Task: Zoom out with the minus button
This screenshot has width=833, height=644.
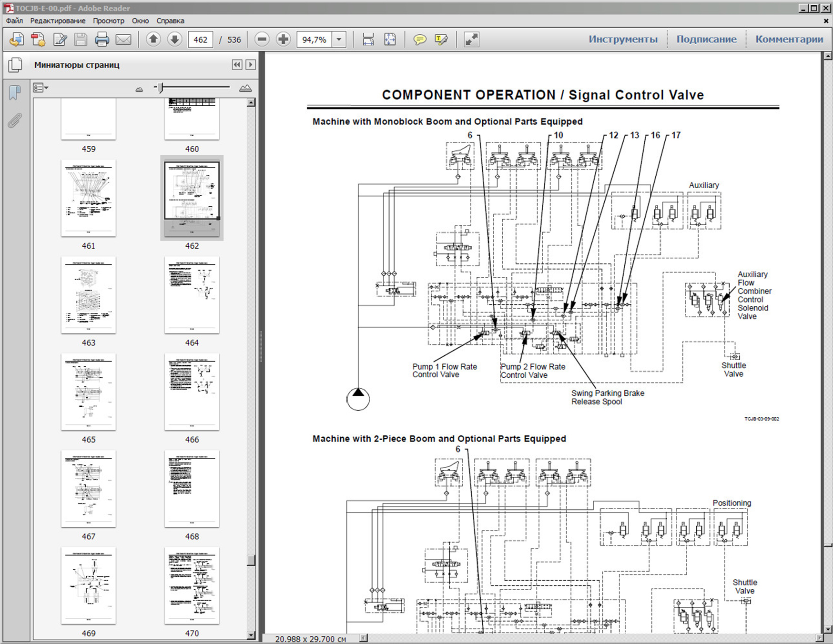Action: (x=262, y=40)
